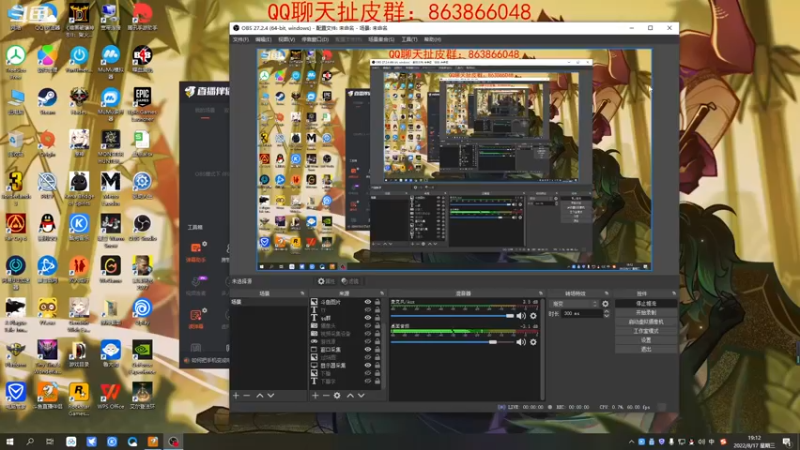This screenshot has height=450, width=800.
Task: Open Task View on the taskbar
Action: (50, 441)
